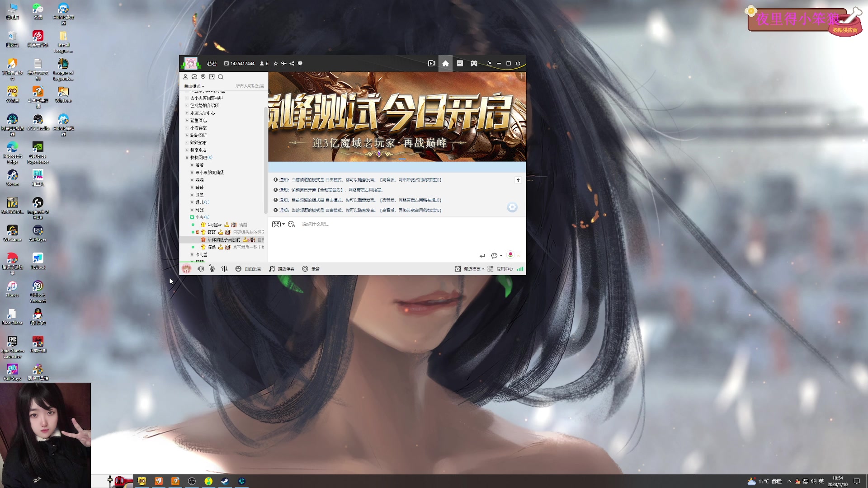Click the 播放伴奏 play accompaniment button

282,269
